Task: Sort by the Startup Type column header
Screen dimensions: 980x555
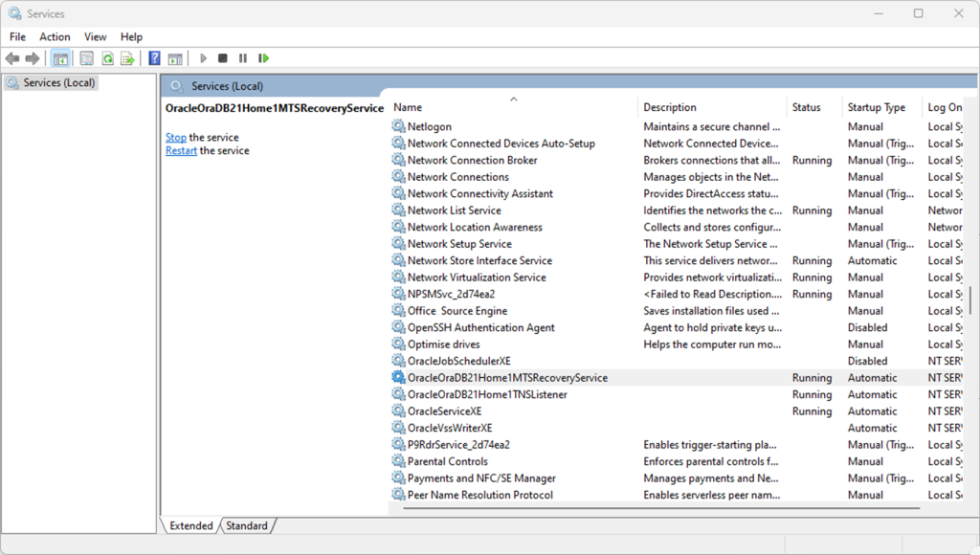Action: [876, 107]
